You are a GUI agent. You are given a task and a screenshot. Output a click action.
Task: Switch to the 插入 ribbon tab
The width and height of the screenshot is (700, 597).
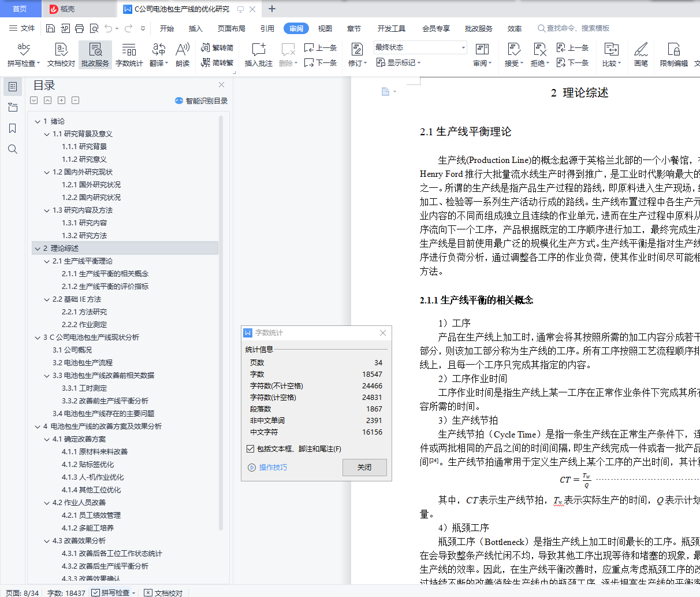(196, 28)
